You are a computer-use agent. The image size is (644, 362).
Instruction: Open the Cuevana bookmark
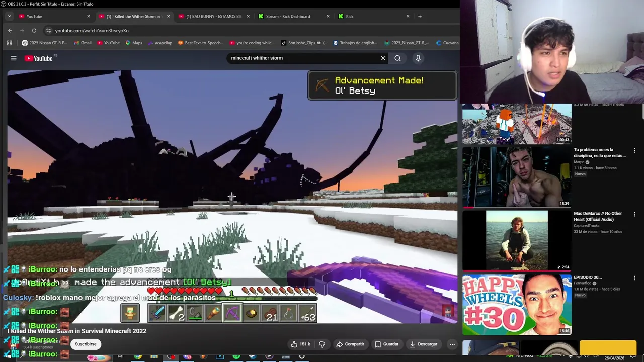(x=447, y=43)
